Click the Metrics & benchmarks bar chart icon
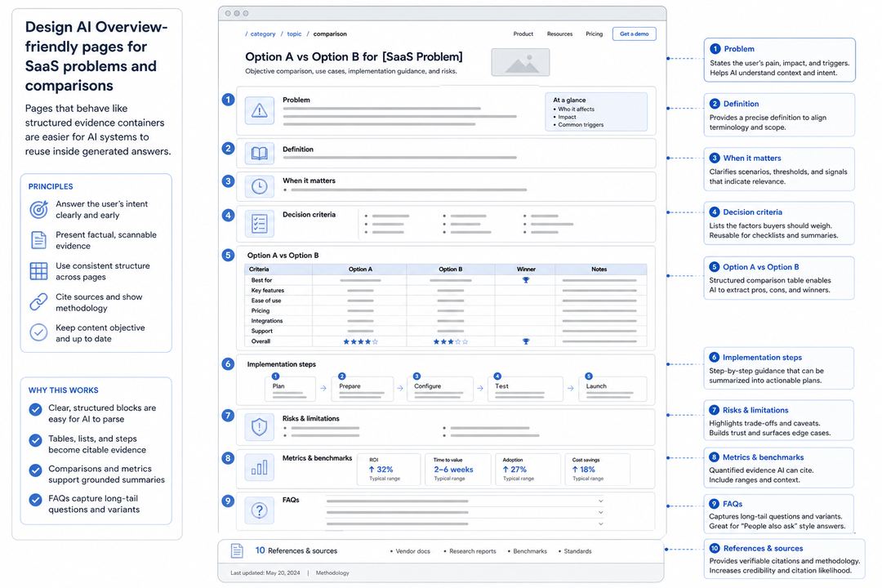The image size is (882, 588). 260,467
